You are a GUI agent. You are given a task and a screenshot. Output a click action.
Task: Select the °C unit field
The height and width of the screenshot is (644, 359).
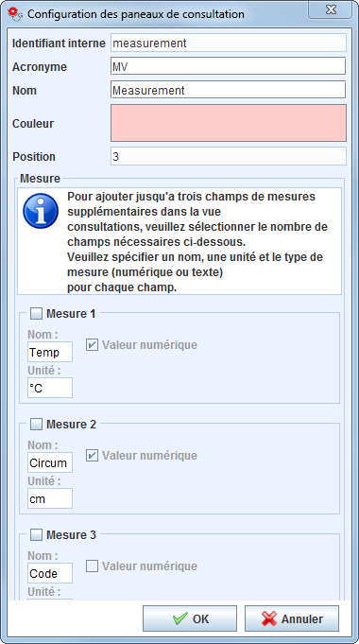tap(50, 388)
